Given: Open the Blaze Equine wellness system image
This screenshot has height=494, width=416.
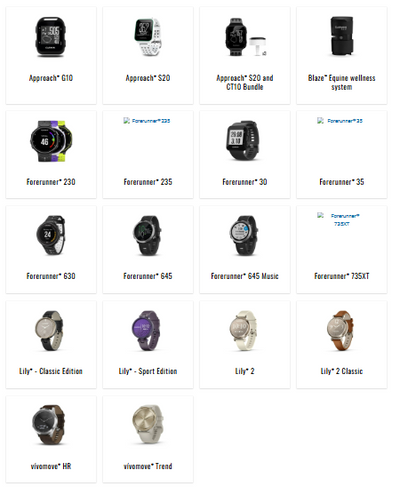Looking at the screenshot, I should pos(342,36).
